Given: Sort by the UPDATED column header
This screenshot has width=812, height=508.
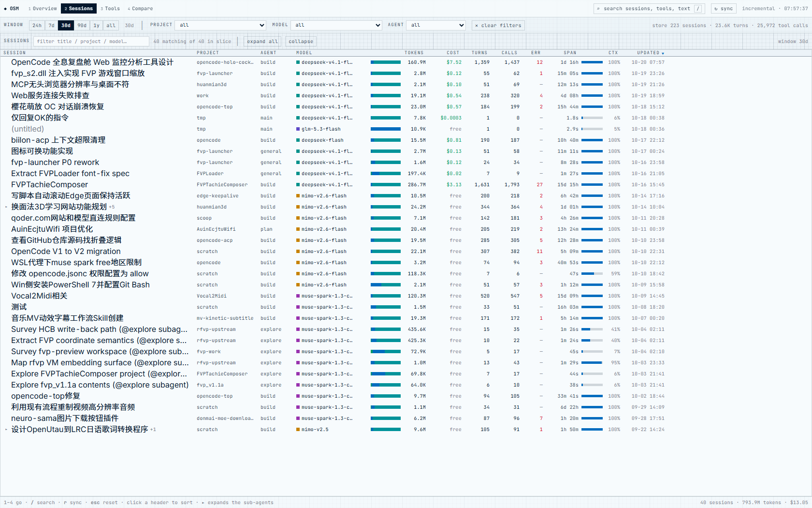Looking at the screenshot, I should pyautogui.click(x=650, y=53).
